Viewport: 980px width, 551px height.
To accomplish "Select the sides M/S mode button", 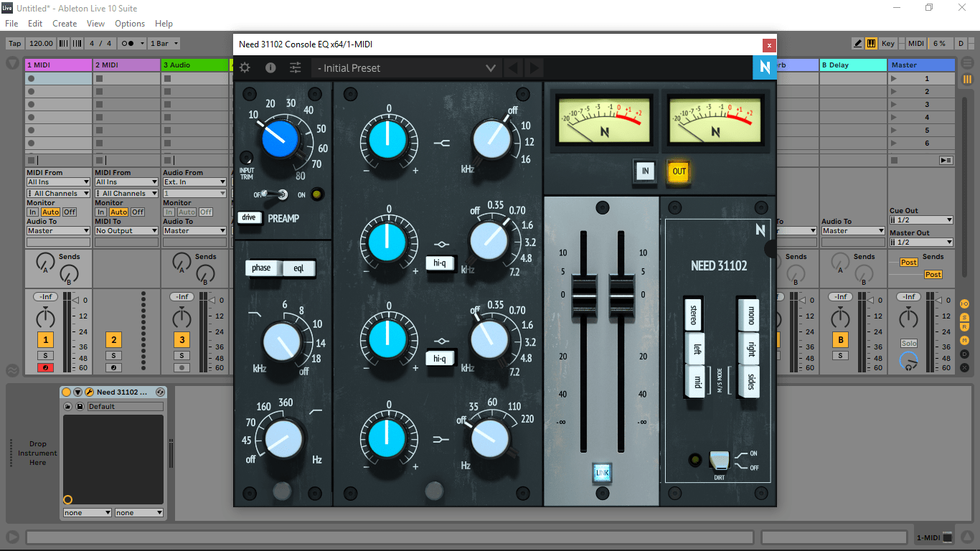I will (748, 381).
